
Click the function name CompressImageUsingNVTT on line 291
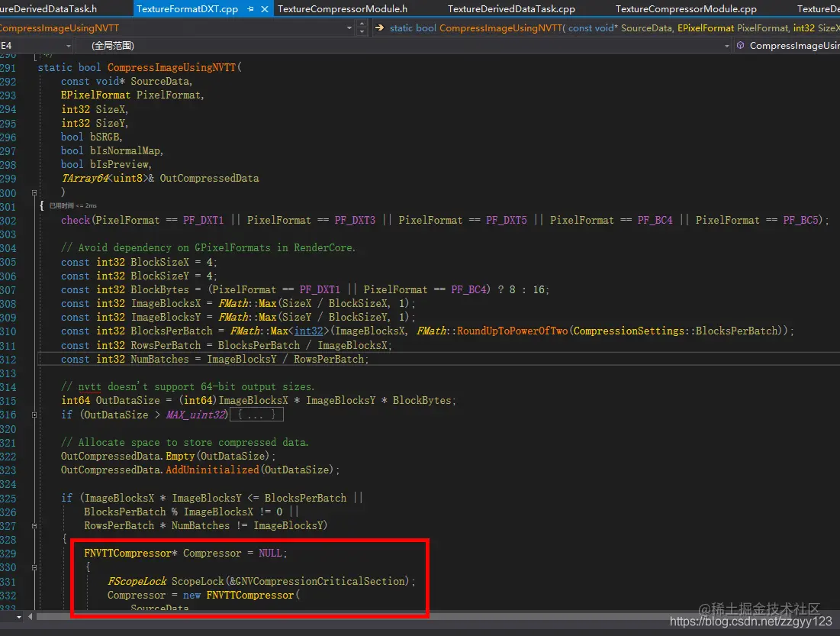pyautogui.click(x=172, y=67)
